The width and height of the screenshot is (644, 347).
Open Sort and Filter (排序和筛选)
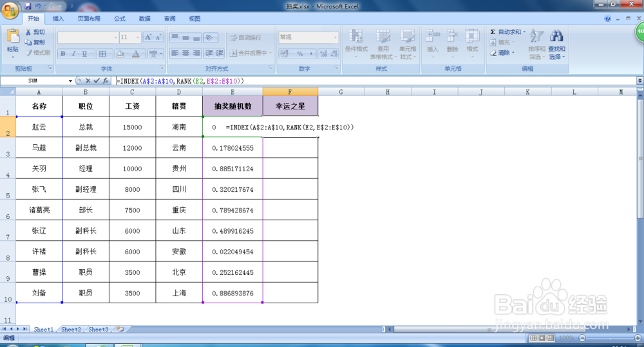[537, 44]
